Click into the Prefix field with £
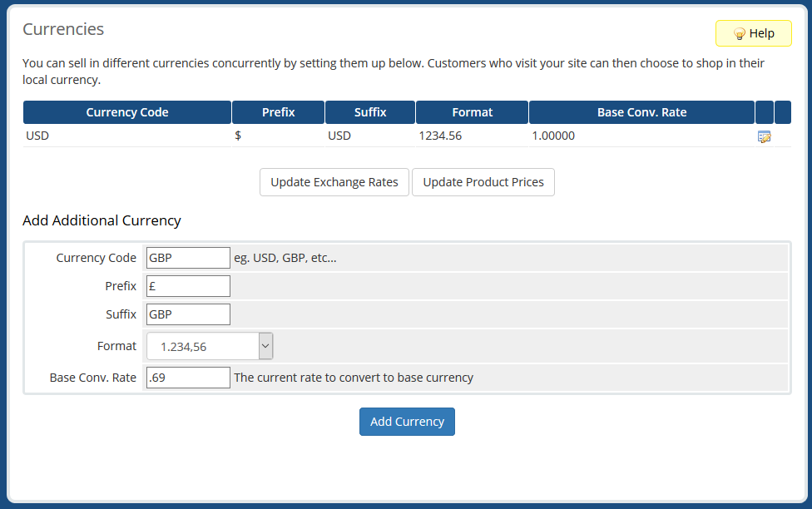The image size is (812, 509). 188,286
